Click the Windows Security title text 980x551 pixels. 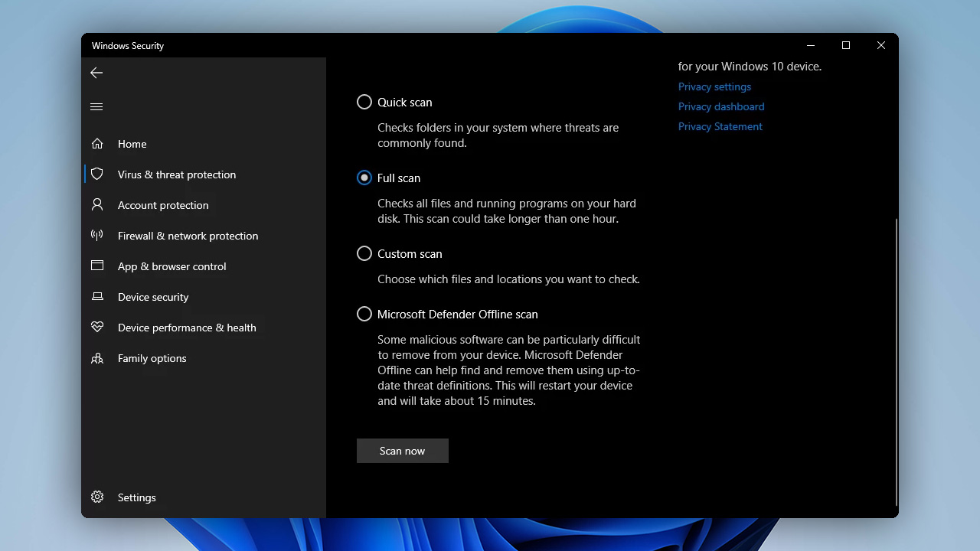point(128,46)
